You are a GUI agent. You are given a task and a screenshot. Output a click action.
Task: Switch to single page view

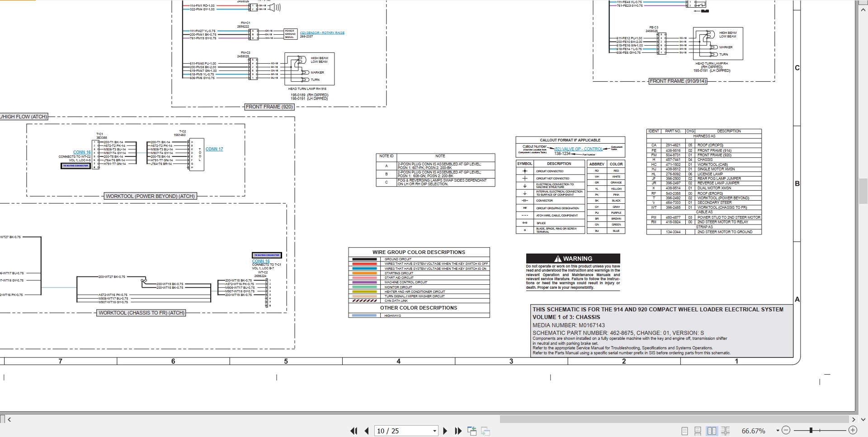coord(684,431)
